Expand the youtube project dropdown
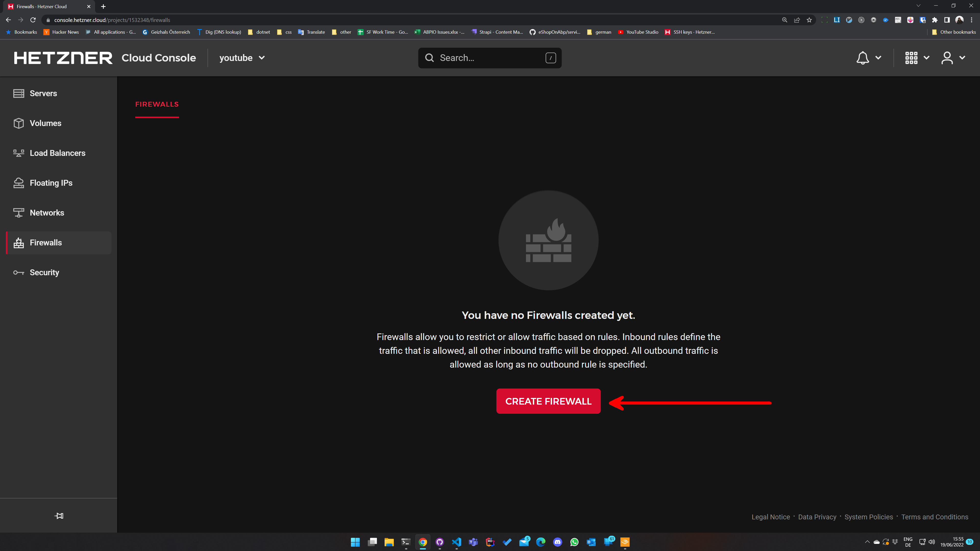Screen dimensions: 980x551 click(242, 58)
